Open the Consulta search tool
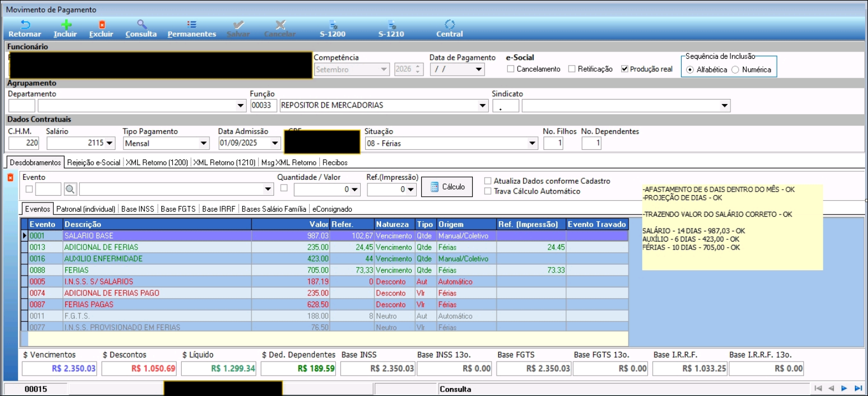Viewport: 868px width, 396px height. pyautogui.click(x=141, y=29)
